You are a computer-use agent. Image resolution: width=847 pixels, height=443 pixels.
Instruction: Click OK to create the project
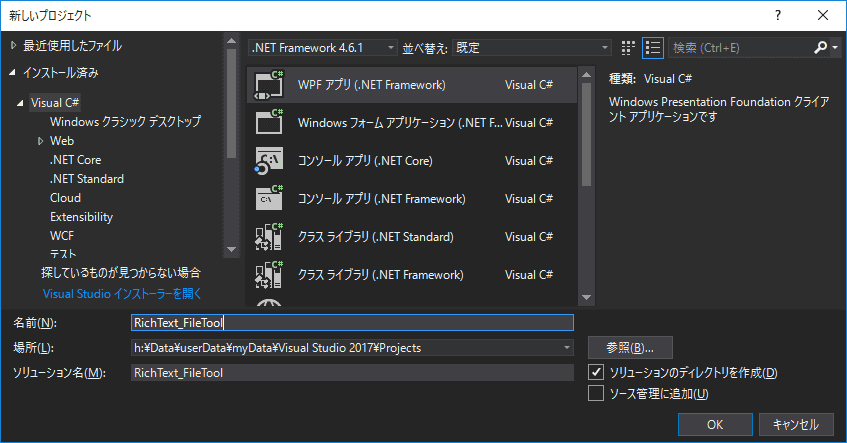pos(715,425)
